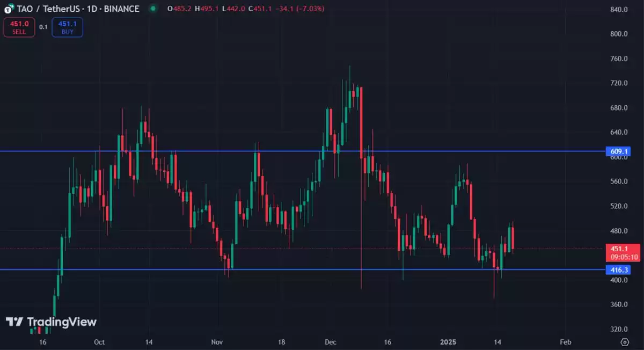Click the 400.0 price scale label
Screen dimensions: 644x350
pos(619,280)
